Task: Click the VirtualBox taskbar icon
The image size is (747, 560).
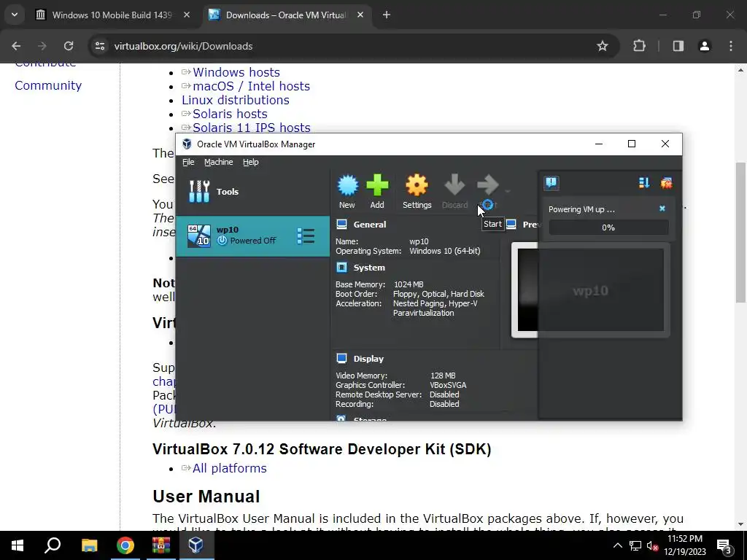Action: [x=196, y=545]
